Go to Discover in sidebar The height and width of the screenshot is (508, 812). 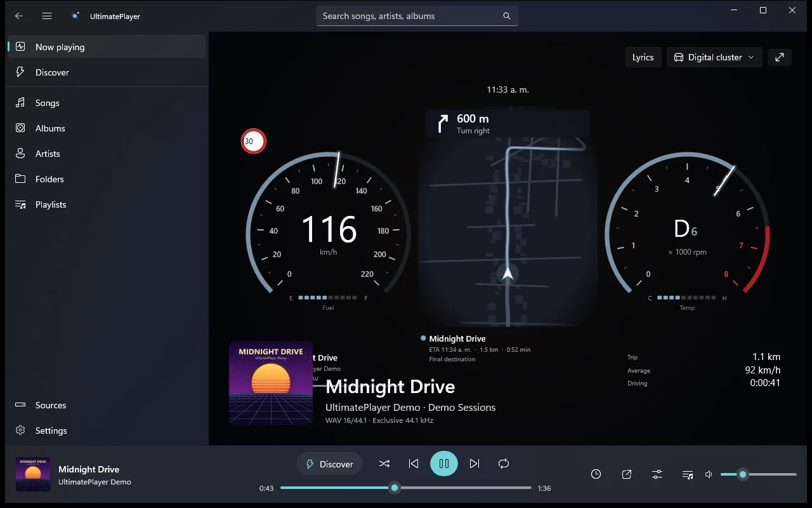pyautogui.click(x=107, y=72)
